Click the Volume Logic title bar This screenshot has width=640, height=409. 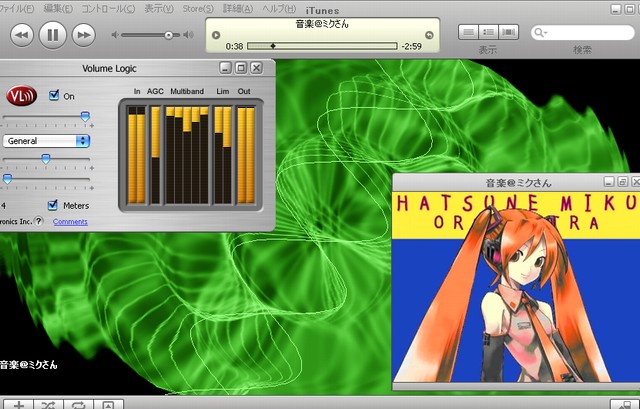[109, 68]
